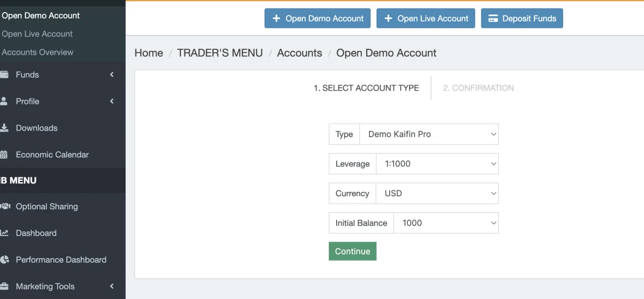Click the Optional Sharing handshake icon
This screenshot has height=299, width=644.
coord(5,206)
